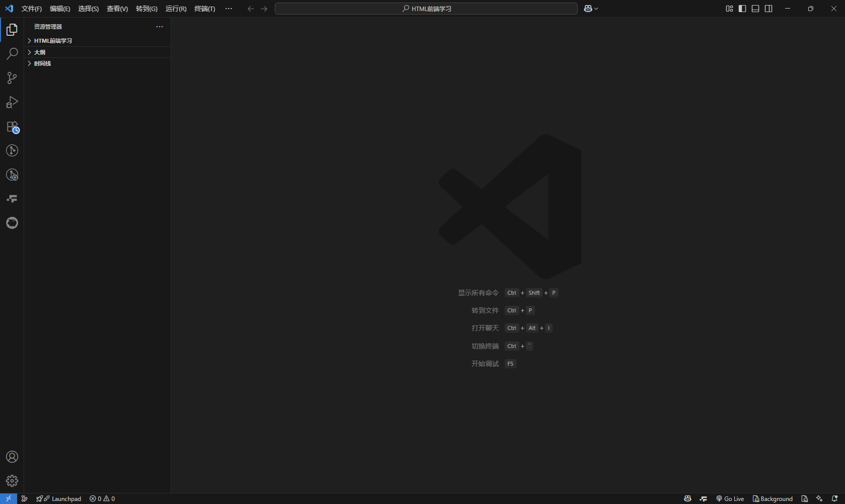Screen dimensions: 845x504
Task: Open the Figma-style extension icon in activity bar
Action: pyautogui.click(x=12, y=199)
